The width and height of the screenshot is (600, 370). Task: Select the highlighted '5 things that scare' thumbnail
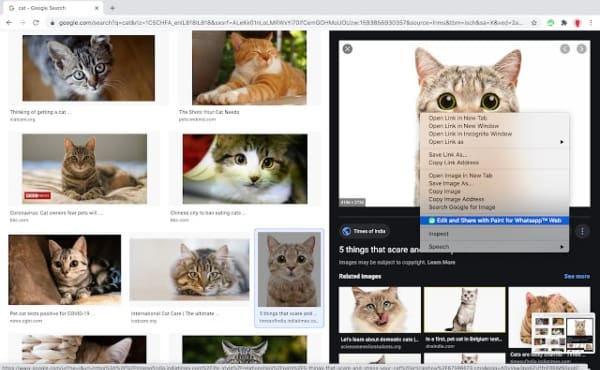click(289, 269)
